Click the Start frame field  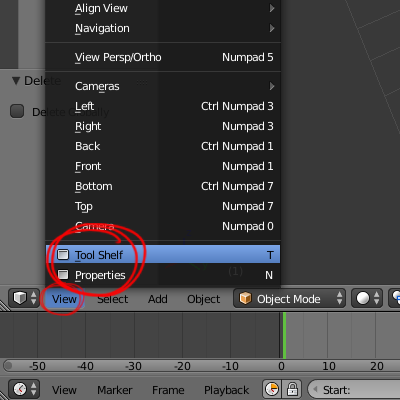(x=354, y=389)
